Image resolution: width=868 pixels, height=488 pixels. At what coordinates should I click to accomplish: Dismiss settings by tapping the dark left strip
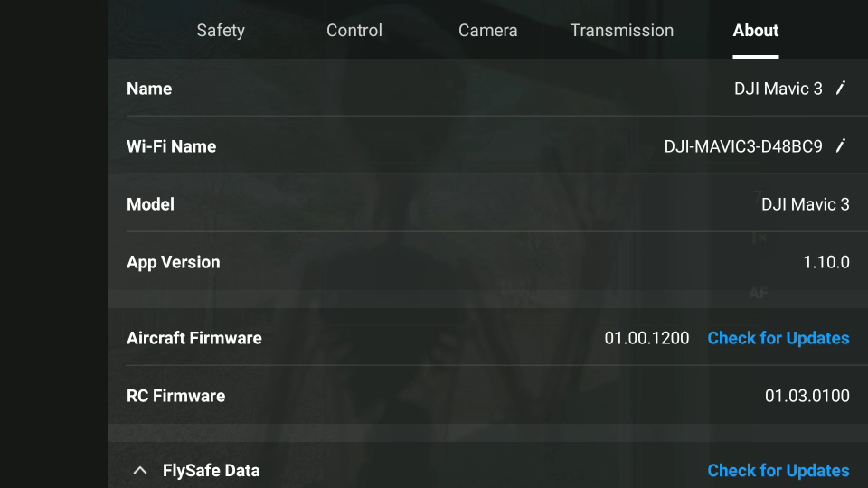coord(53,244)
